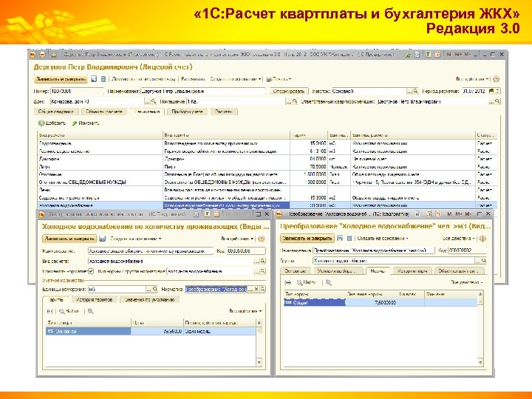Viewport: 532px width, 399px height.
Task: Switch to 'Расчеты' tab in account window
Action: coord(224,112)
